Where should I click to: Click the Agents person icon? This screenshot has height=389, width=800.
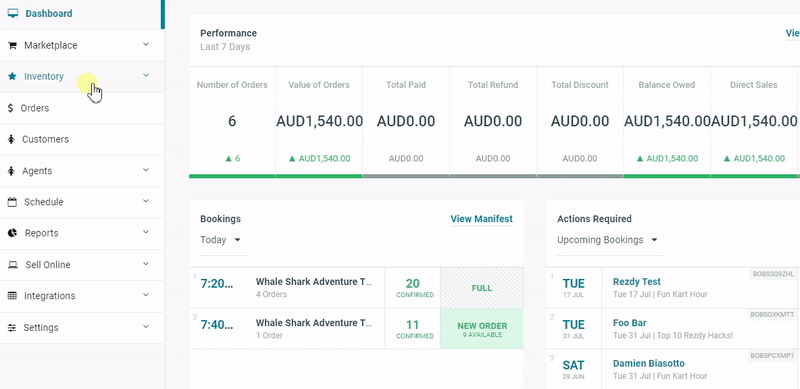11,171
